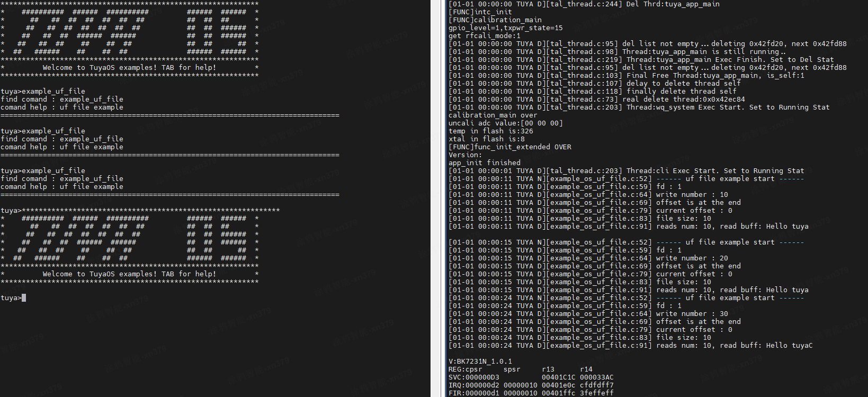Click the 'app_init finished' line

pos(485,163)
